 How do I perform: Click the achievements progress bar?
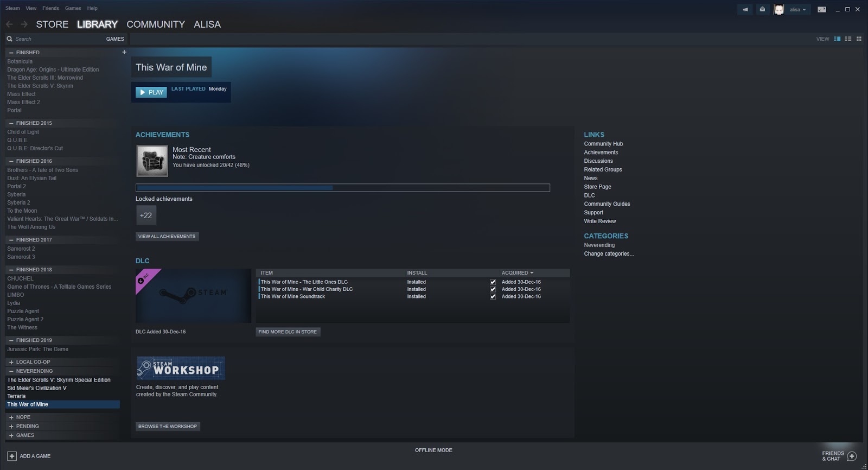tap(343, 188)
